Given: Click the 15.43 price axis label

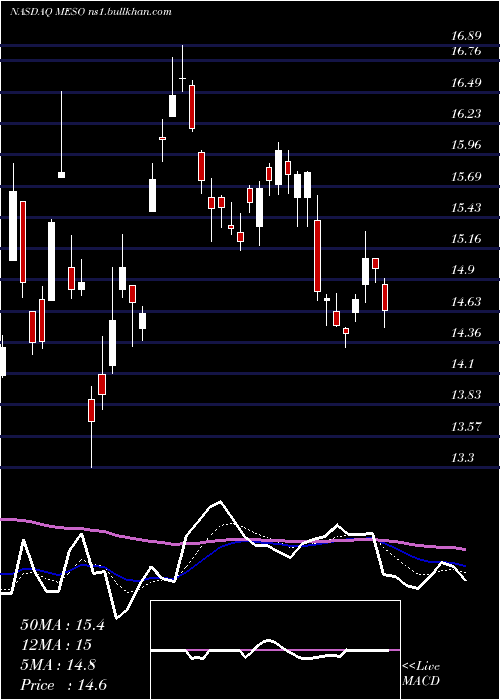Looking at the screenshot, I should click(466, 208).
